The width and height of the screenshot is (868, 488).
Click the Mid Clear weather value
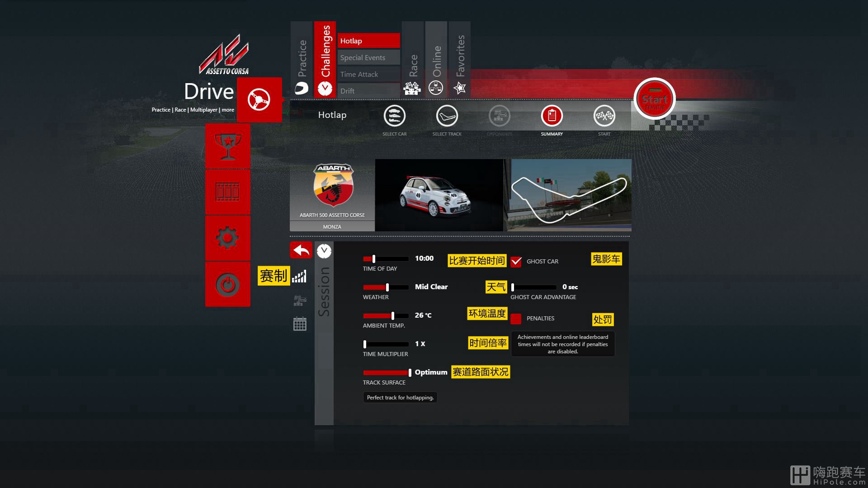[431, 287]
